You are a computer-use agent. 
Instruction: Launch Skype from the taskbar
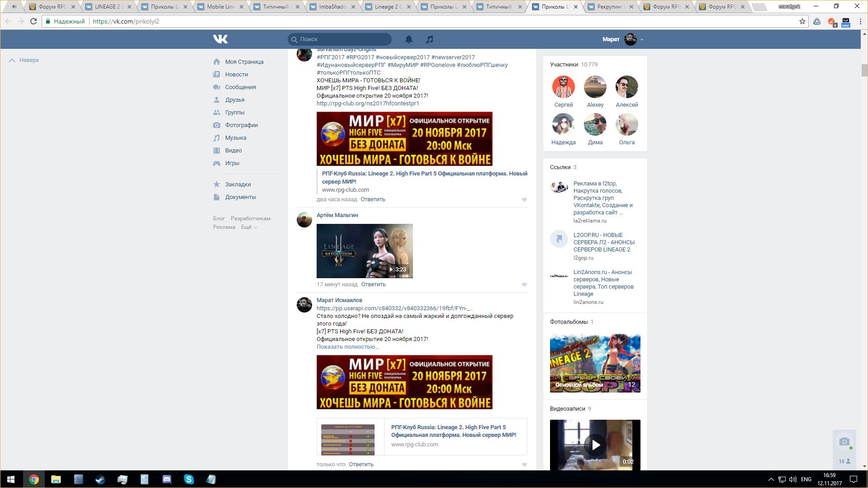(x=189, y=479)
